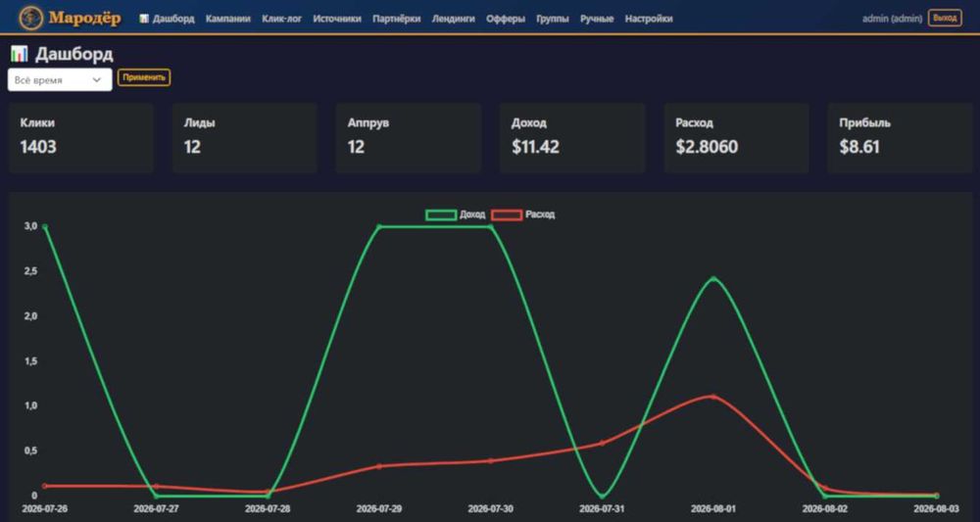
Task: Click the small Дашборд icon in navbar
Action: [x=144, y=19]
